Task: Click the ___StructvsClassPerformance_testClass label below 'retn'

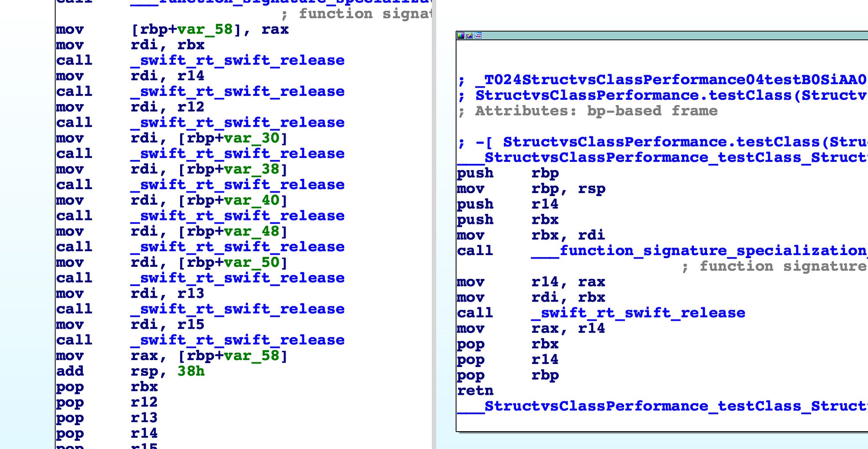Action: click(x=662, y=406)
